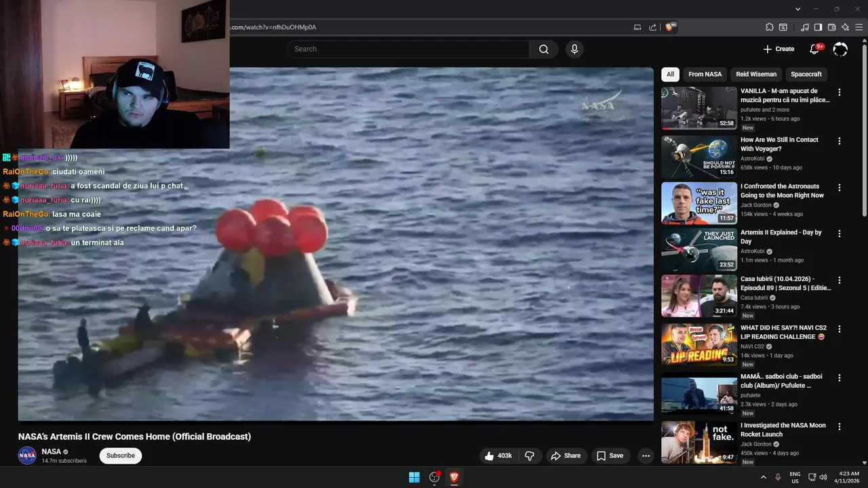Open the NASA channel name link
868x488 pixels.
tap(51, 451)
